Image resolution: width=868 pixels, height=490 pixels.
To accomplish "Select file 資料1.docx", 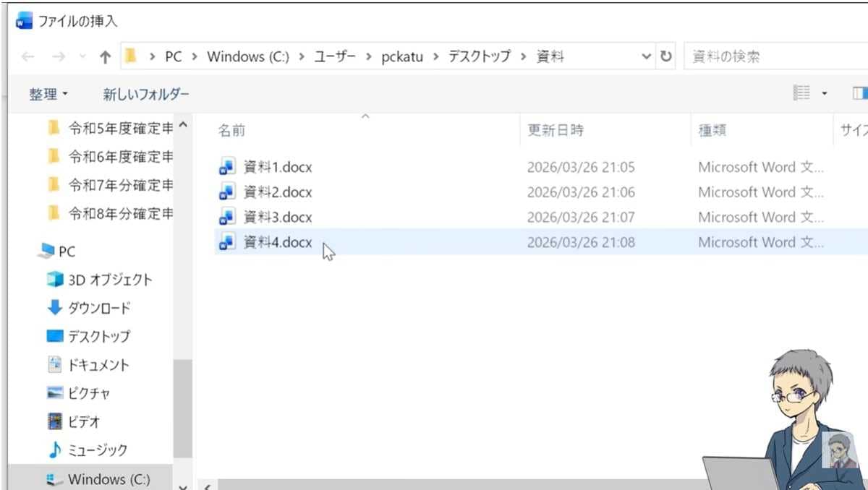I will tap(278, 168).
